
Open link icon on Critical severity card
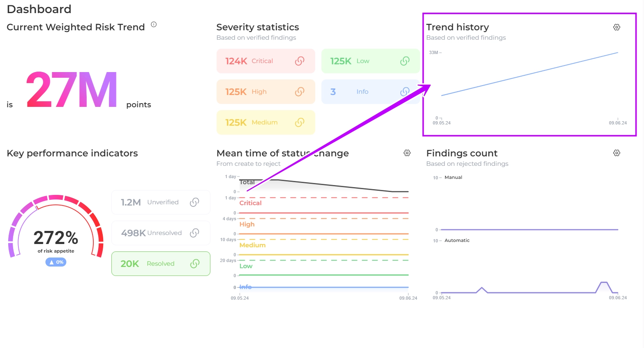[x=299, y=61]
